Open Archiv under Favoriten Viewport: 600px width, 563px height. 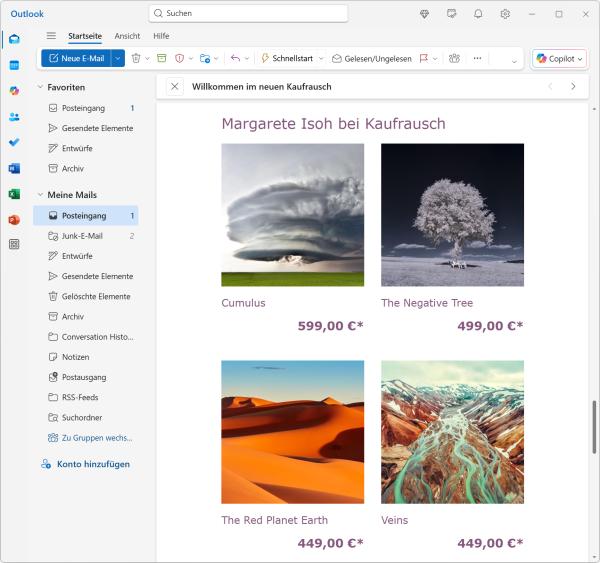point(86,169)
